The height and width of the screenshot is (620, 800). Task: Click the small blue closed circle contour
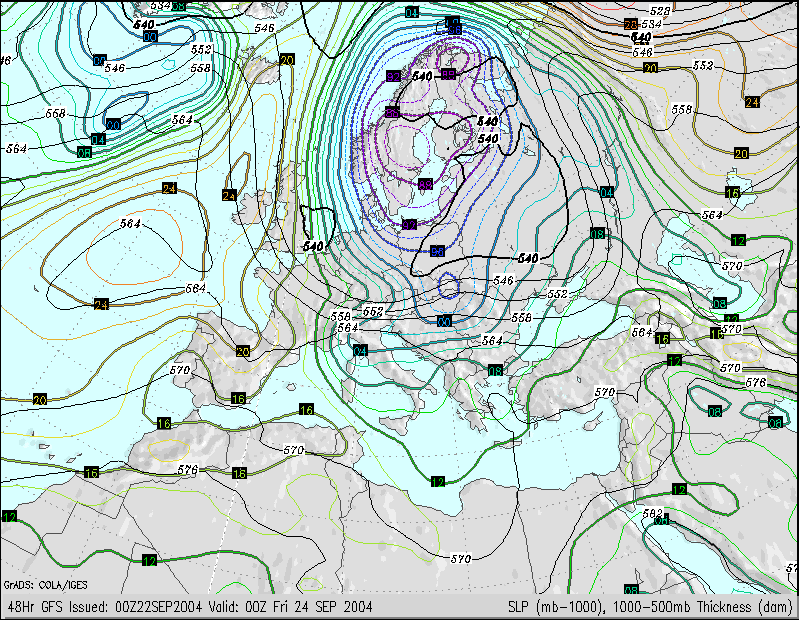[449, 289]
